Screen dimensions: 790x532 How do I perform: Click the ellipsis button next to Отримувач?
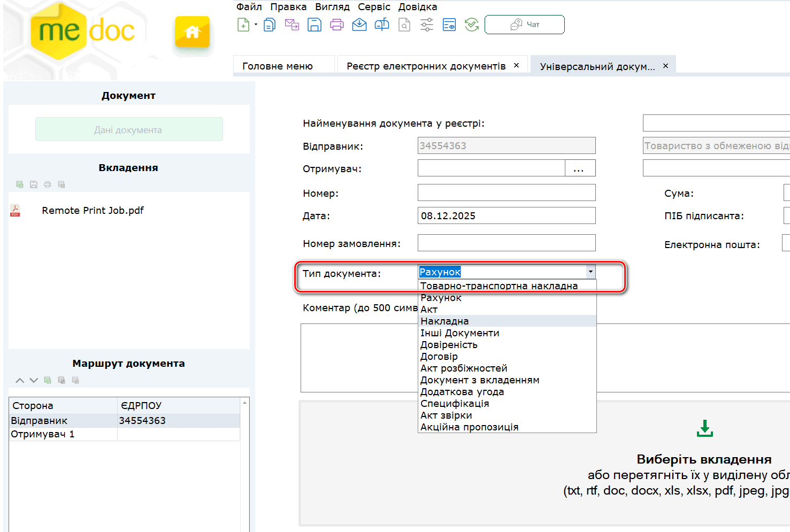click(579, 168)
